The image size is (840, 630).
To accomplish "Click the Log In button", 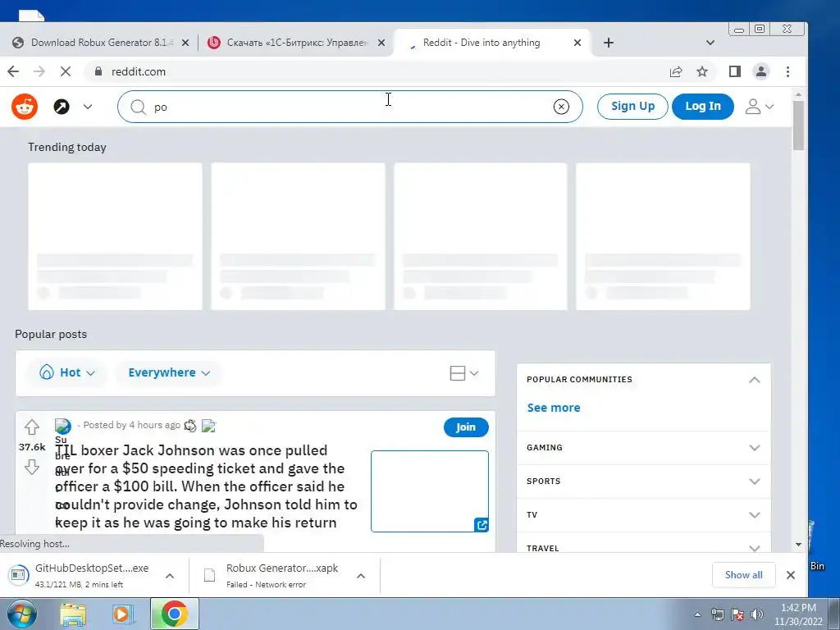I will [x=703, y=106].
